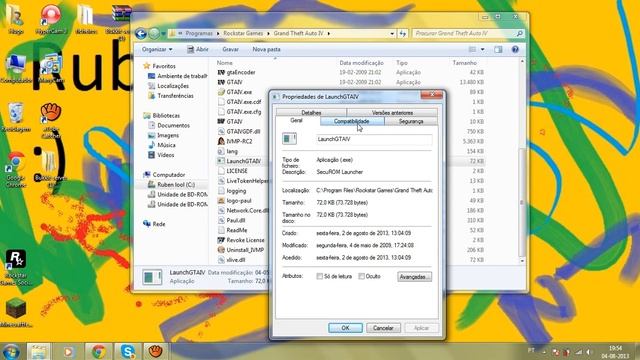Open the Versões anteriores tab
The width and height of the screenshot is (640, 360).
click(x=392, y=112)
